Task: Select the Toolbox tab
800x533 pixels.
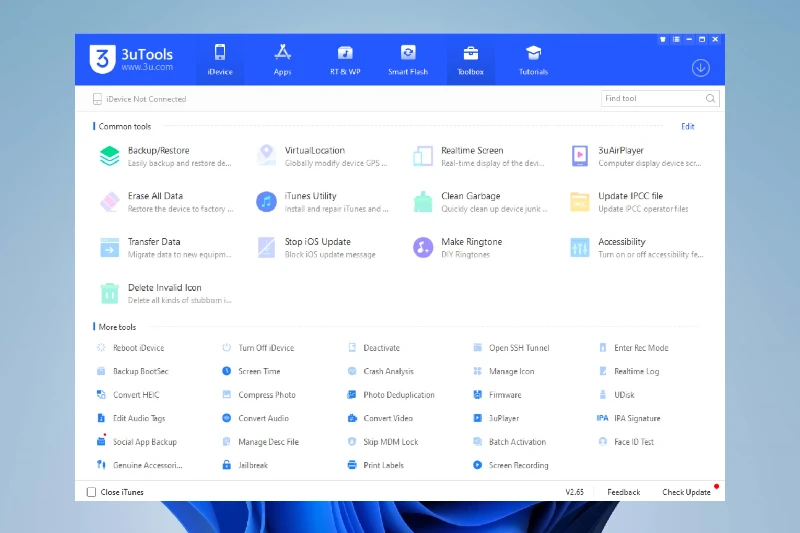Action: pyautogui.click(x=470, y=60)
